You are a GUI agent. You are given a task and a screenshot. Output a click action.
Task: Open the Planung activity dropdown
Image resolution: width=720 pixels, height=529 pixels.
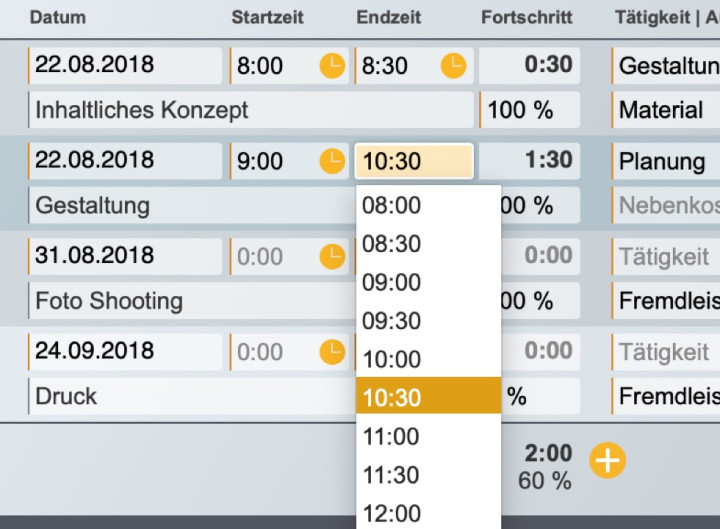(x=667, y=161)
